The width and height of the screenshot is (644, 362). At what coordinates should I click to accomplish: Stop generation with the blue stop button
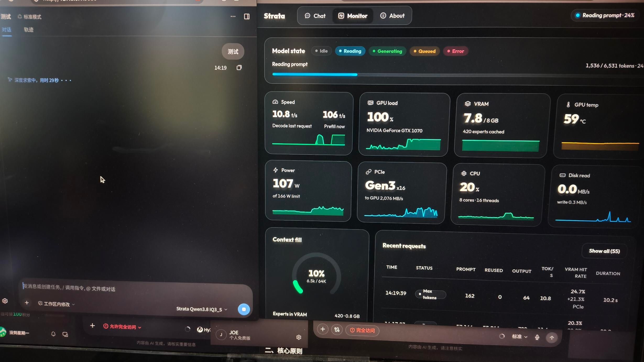(244, 309)
